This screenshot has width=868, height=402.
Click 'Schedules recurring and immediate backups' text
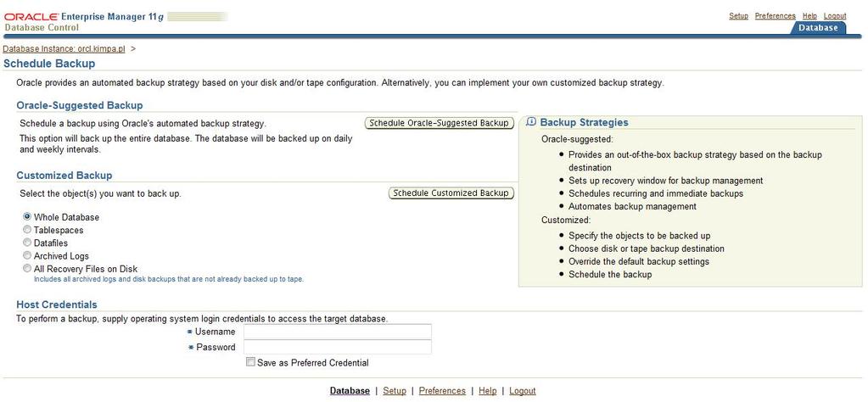(x=656, y=193)
